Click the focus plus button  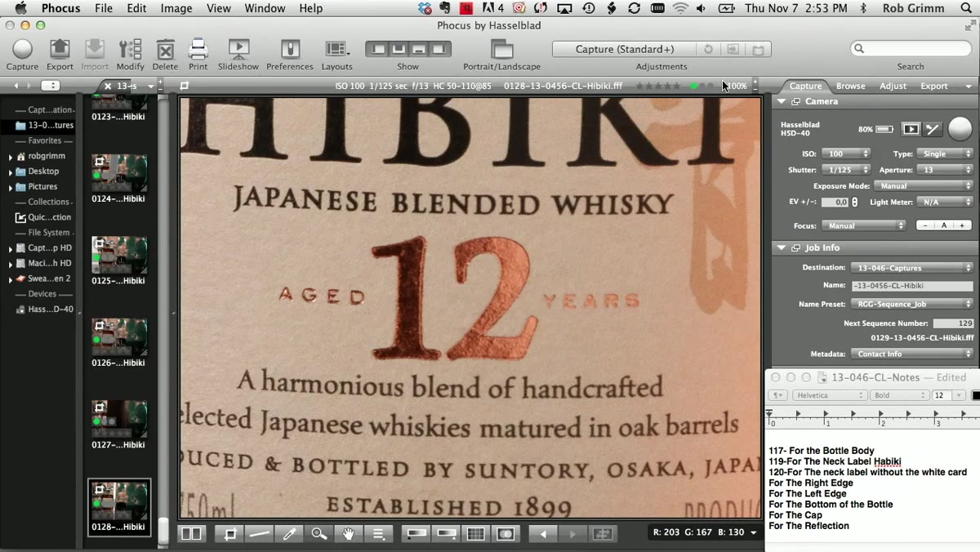[963, 225]
